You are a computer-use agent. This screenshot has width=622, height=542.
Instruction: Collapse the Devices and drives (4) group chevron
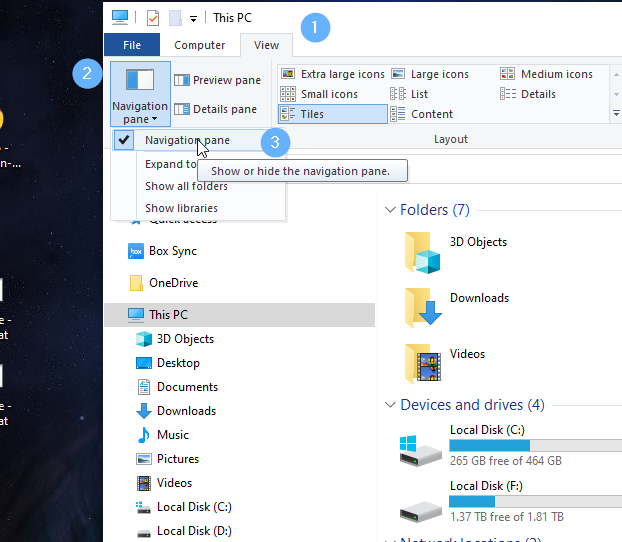[x=390, y=405]
